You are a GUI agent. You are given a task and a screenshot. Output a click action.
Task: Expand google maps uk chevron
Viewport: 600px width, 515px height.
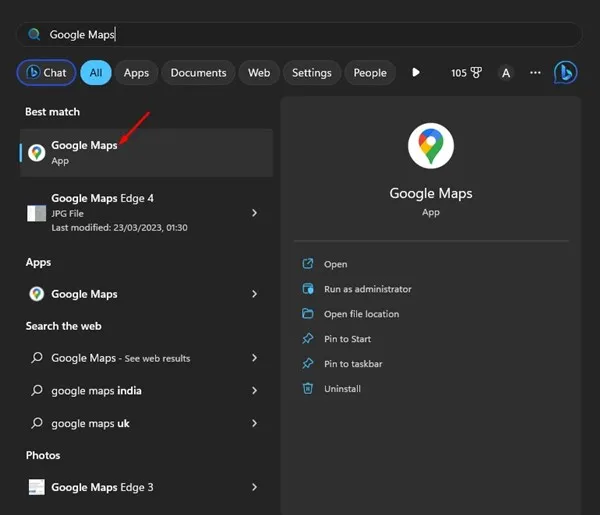[x=254, y=423]
